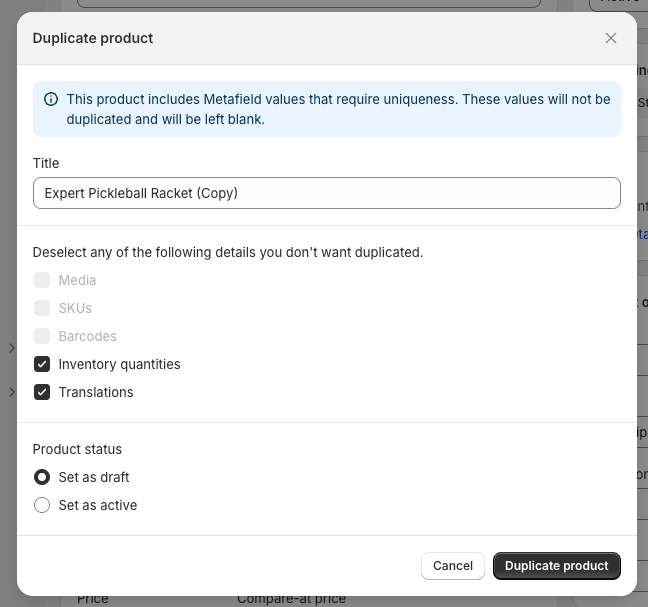This screenshot has width=648, height=607.
Task: Close the Duplicate product dialog
Action: pos(611,38)
